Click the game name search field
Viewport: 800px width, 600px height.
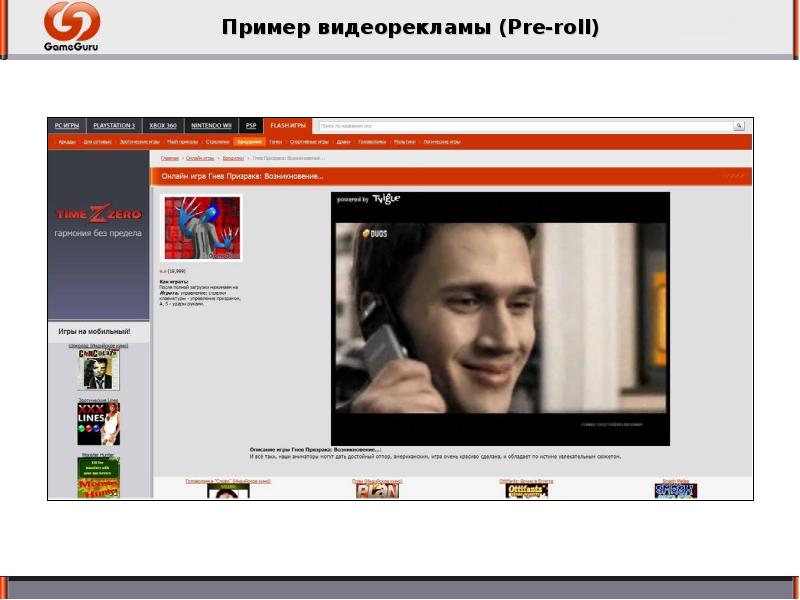[x=525, y=126]
